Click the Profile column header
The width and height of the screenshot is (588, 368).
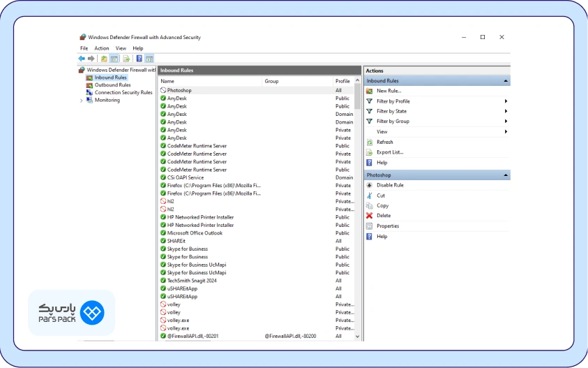coord(342,81)
